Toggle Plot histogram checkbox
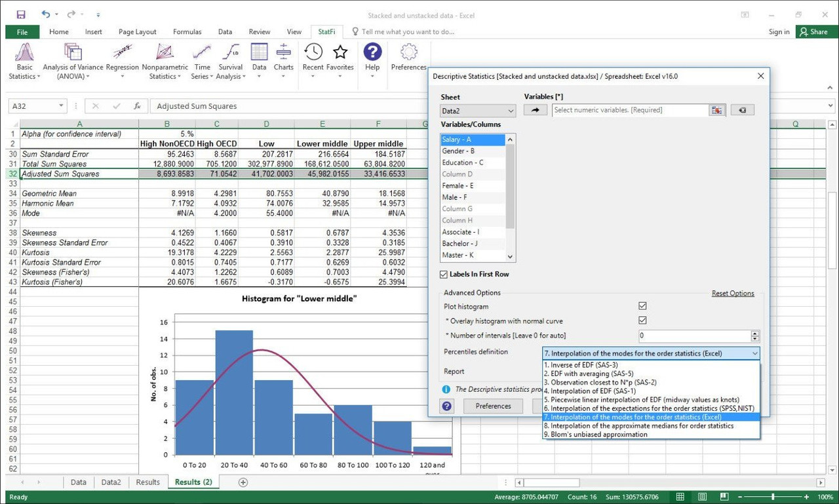 click(642, 306)
